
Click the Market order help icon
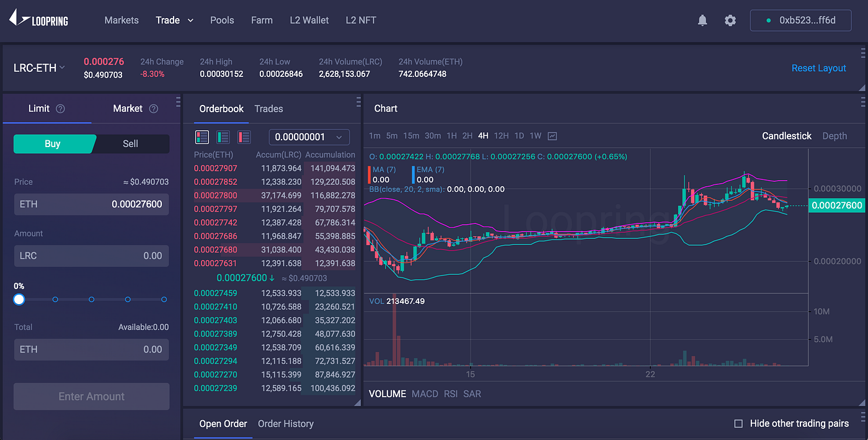pos(154,109)
